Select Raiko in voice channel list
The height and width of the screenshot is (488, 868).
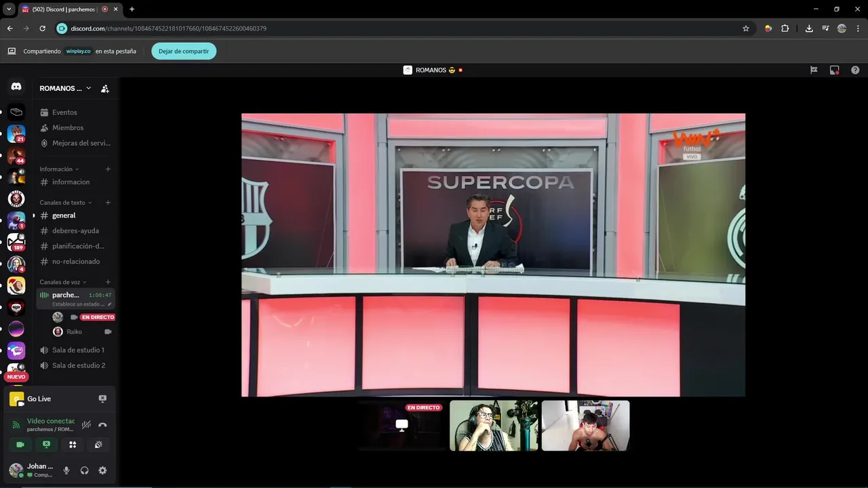pyautogui.click(x=81, y=331)
